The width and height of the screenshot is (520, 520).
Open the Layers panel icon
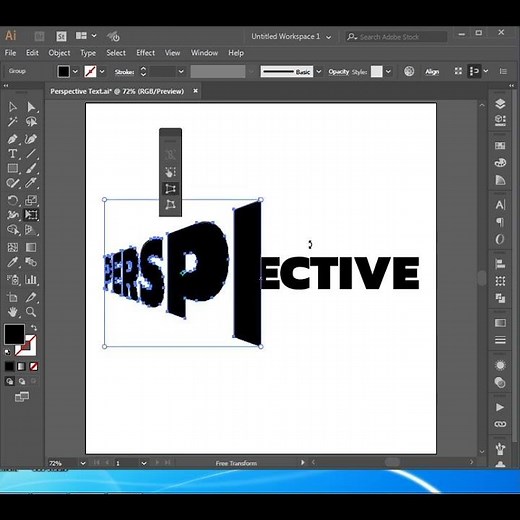click(x=500, y=104)
